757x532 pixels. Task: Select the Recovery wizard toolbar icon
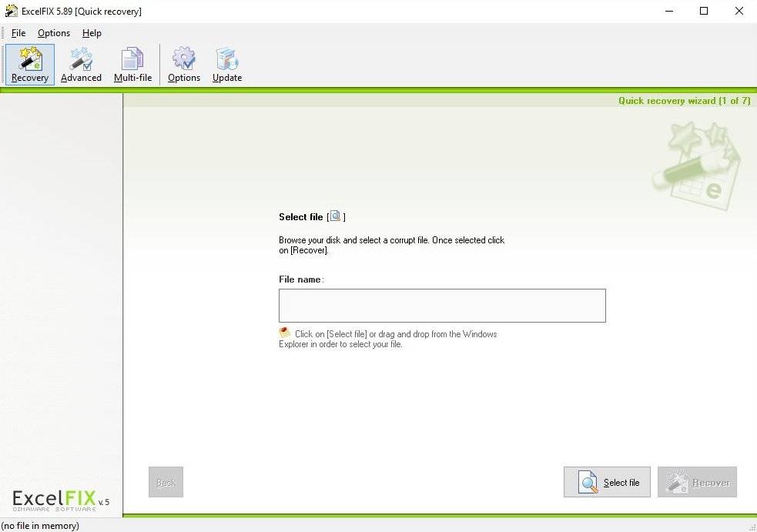[x=30, y=65]
